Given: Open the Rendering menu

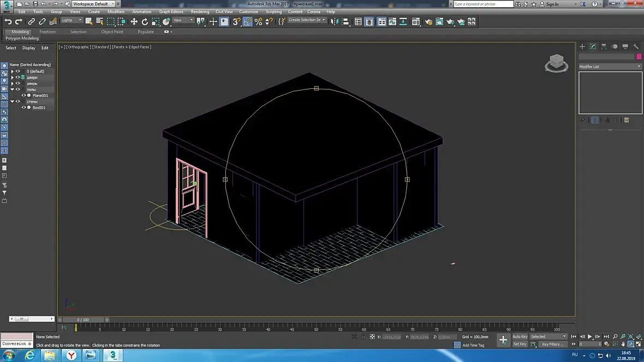Looking at the screenshot, I should (200, 11).
